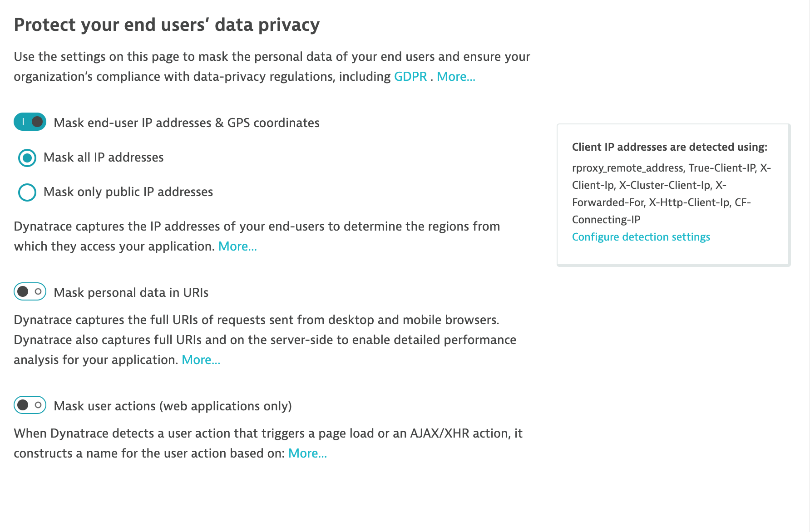Click the Mask only public IP addresses label text
Image resolution: width=810 pixels, height=532 pixels.
(128, 192)
